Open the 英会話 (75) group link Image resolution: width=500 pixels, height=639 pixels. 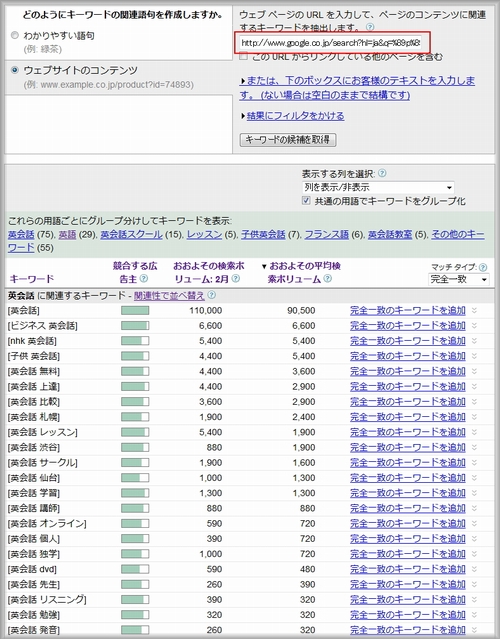[21, 234]
